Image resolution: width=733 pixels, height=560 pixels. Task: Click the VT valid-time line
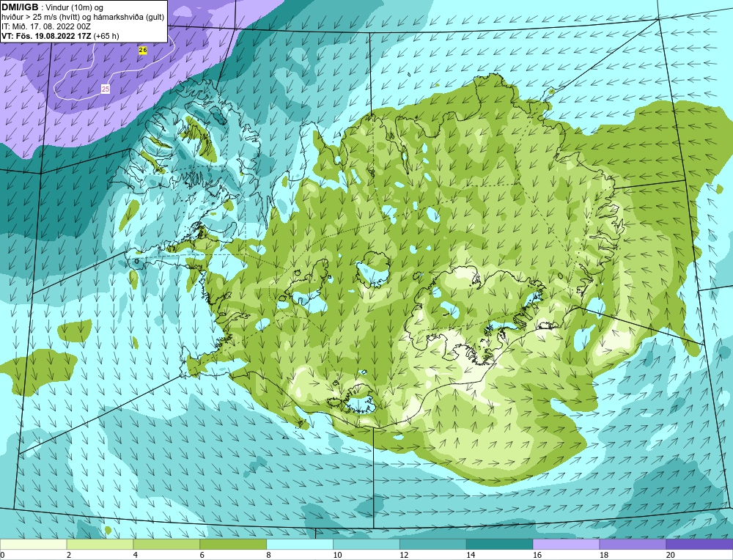click(x=60, y=36)
